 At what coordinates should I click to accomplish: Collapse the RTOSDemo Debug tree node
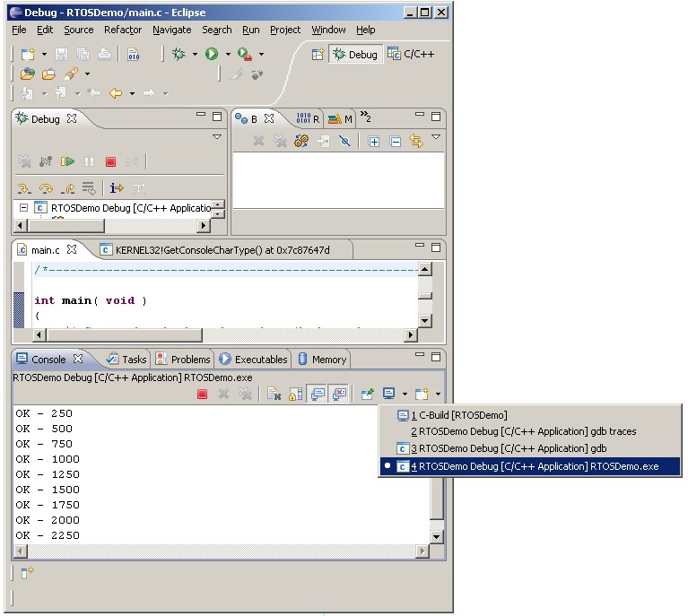click(x=24, y=208)
